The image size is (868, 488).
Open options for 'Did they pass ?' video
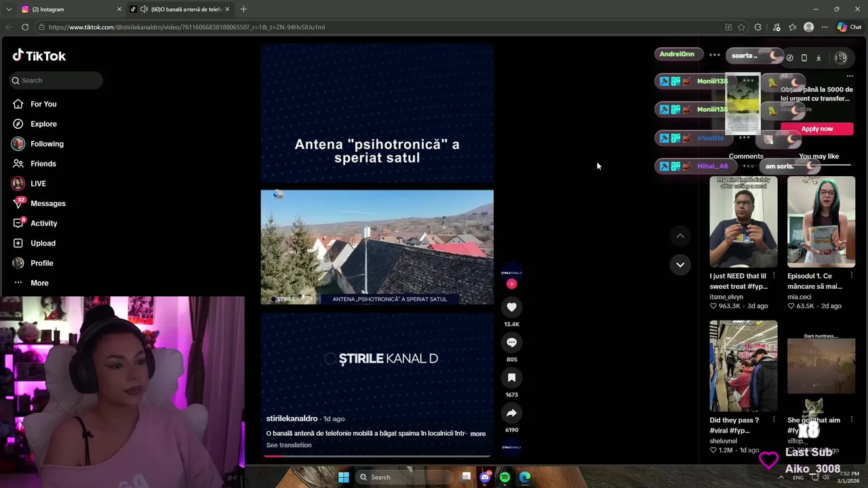[774, 420]
